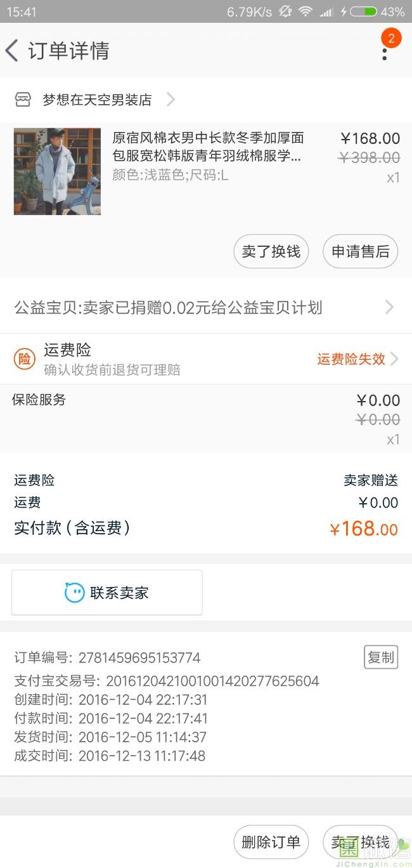Copy order number with 复制 button
Image resolution: width=412 pixels, height=868 pixels.
[380, 657]
